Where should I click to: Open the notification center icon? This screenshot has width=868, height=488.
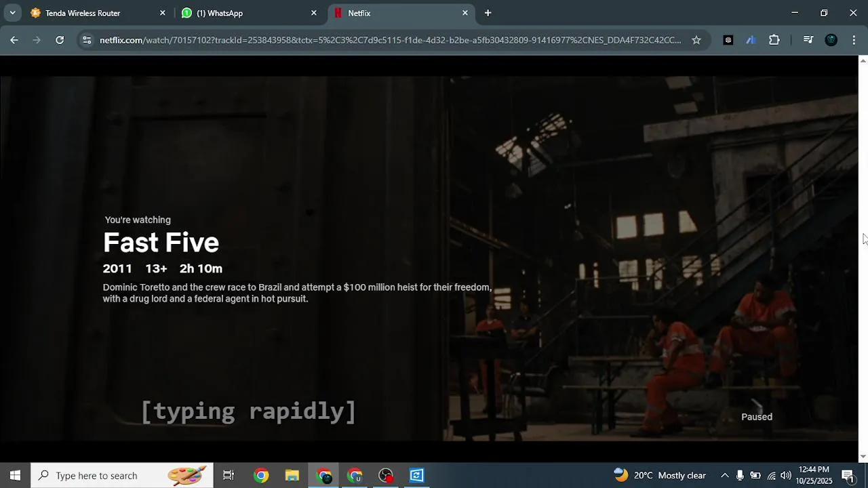(848, 475)
